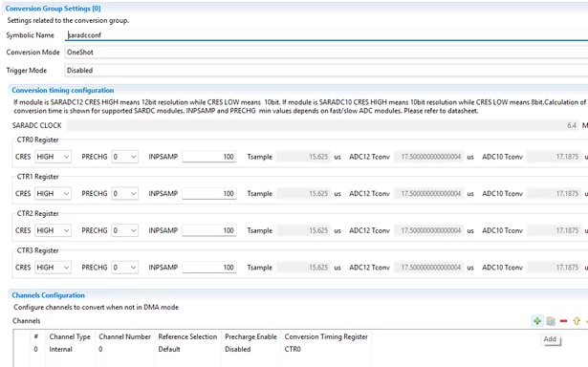Click the CTR1 Register group label
Viewport: 588px width, 367px height.
click(37, 177)
